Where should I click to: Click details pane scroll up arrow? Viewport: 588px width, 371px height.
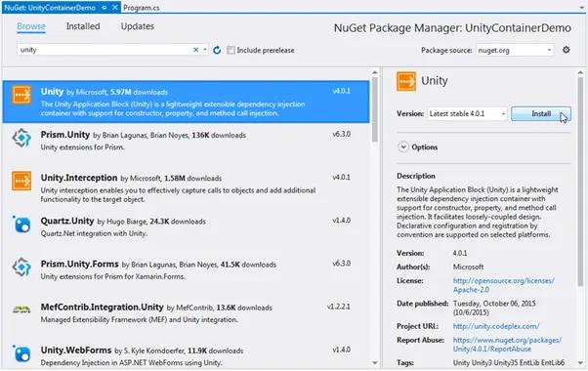coord(580,72)
